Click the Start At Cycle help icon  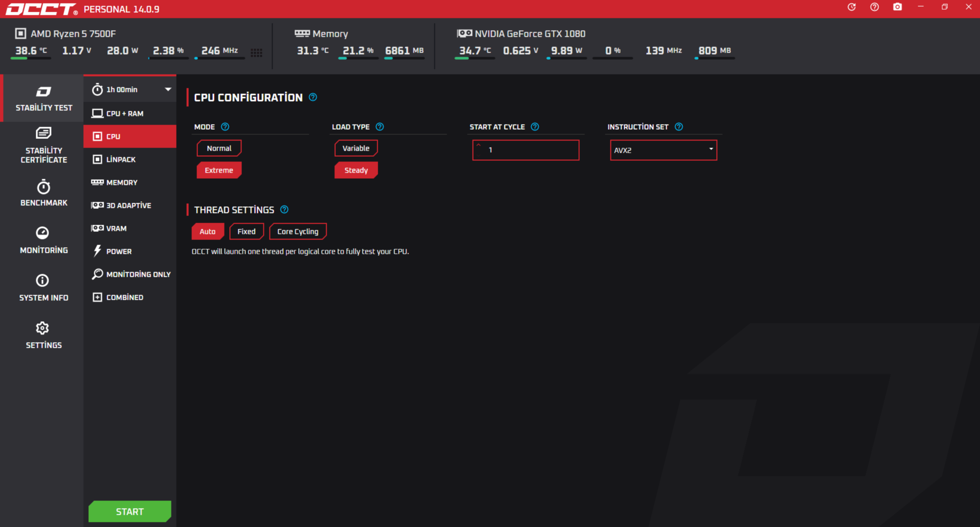[x=535, y=127]
